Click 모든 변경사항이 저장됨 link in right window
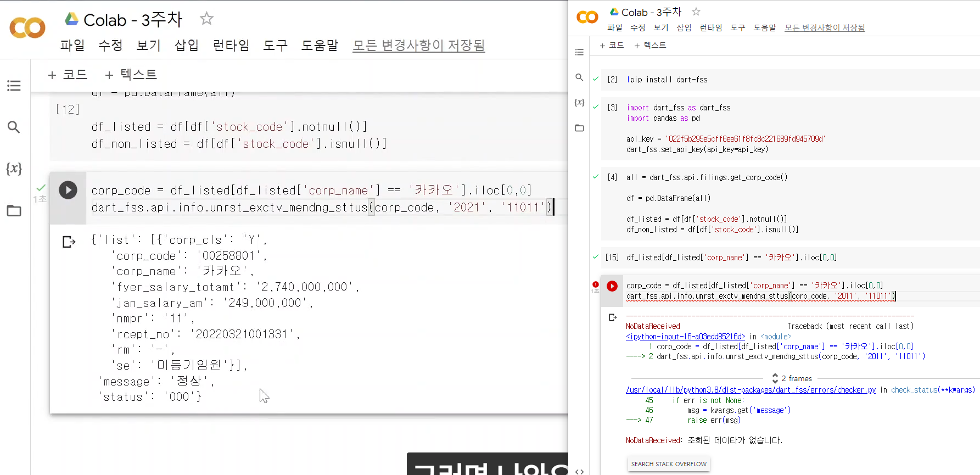The height and width of the screenshot is (475, 980). coord(825,27)
